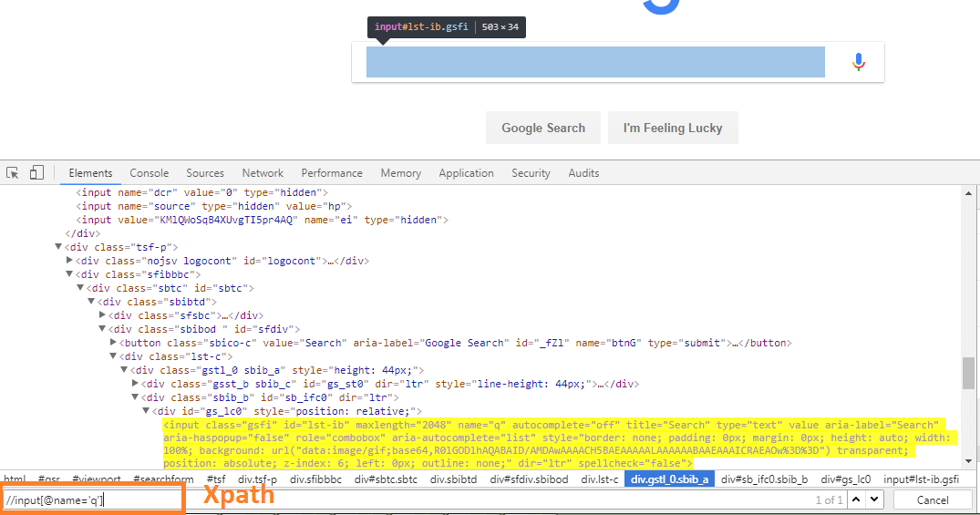Switch to the Audits tab
This screenshot has width=980, height=515.
pyautogui.click(x=583, y=173)
